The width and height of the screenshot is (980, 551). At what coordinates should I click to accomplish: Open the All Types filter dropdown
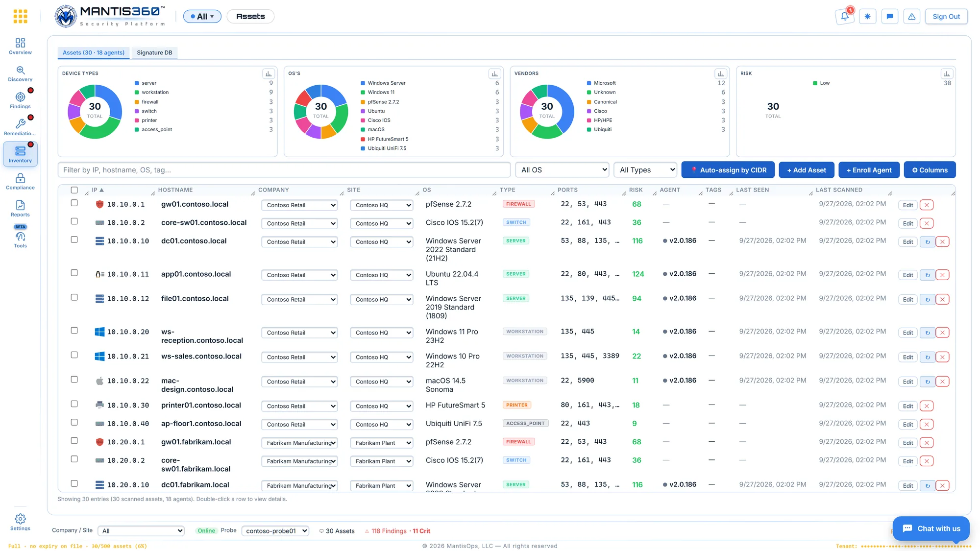[645, 170]
